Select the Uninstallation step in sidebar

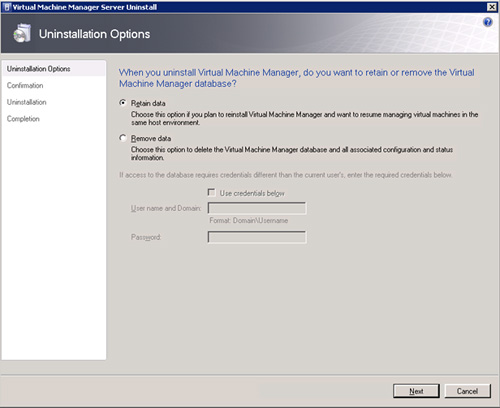click(x=27, y=102)
